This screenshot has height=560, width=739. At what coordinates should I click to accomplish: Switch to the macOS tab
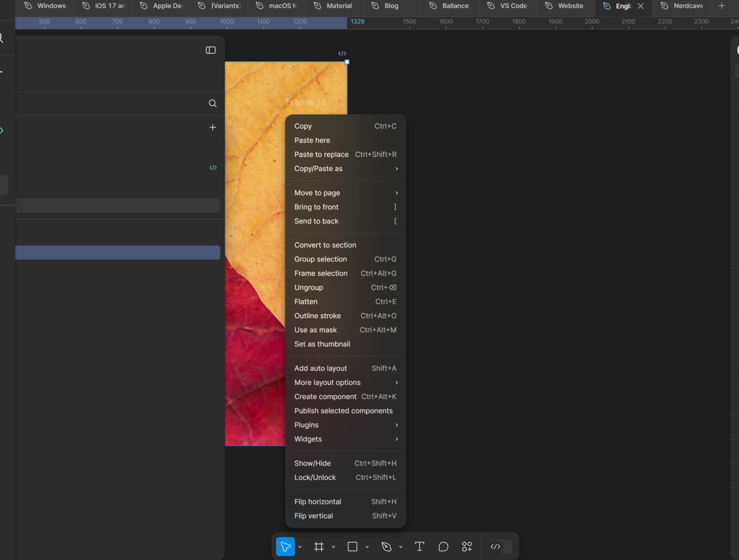coord(277,6)
